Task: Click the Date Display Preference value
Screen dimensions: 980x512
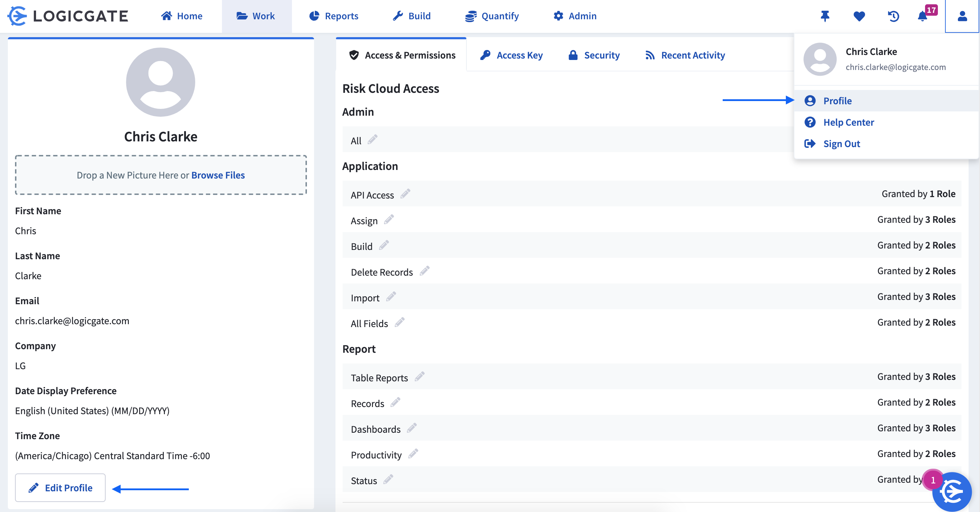Action: [x=92, y=411]
